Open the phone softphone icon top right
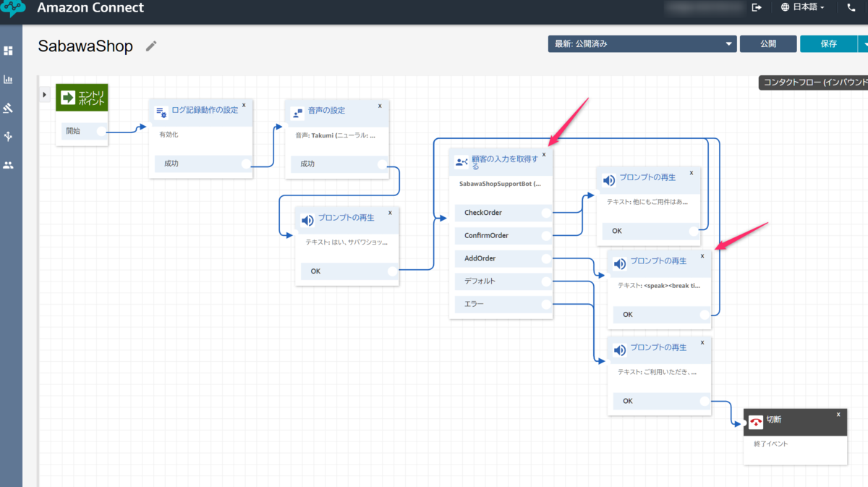 pos(851,7)
